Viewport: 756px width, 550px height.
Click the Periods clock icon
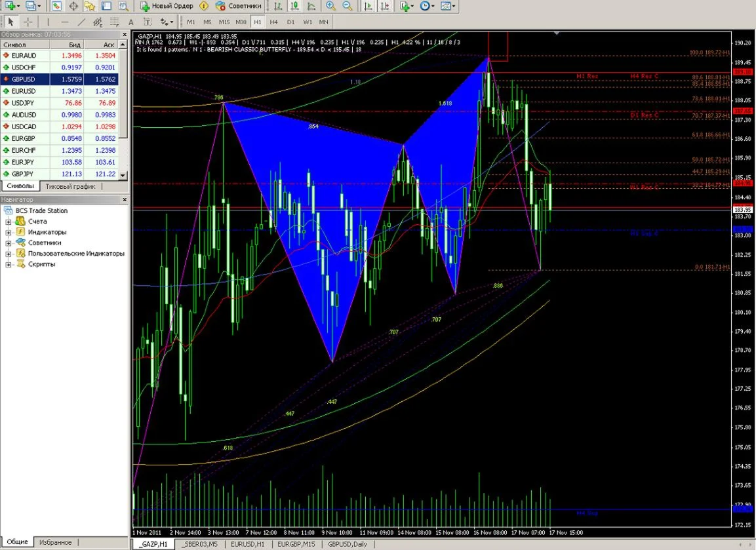(x=425, y=6)
